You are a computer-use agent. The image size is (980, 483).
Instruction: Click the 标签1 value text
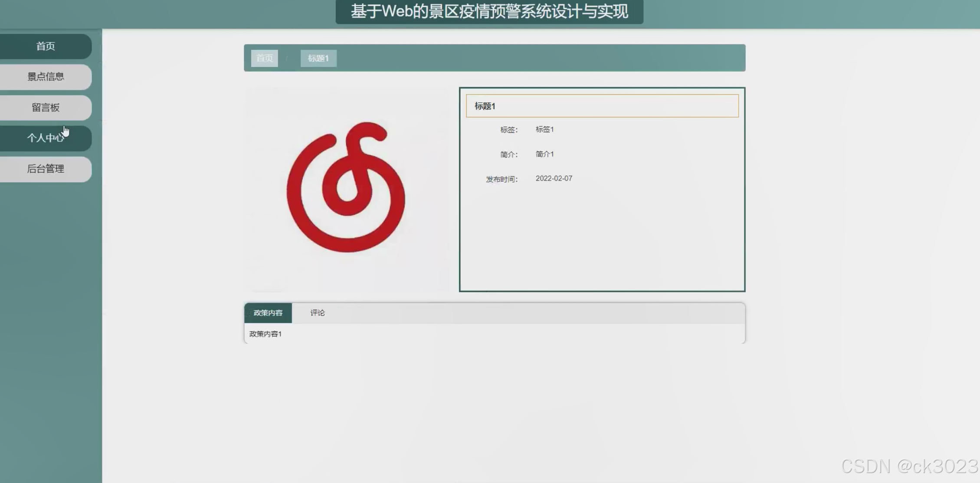tap(544, 129)
